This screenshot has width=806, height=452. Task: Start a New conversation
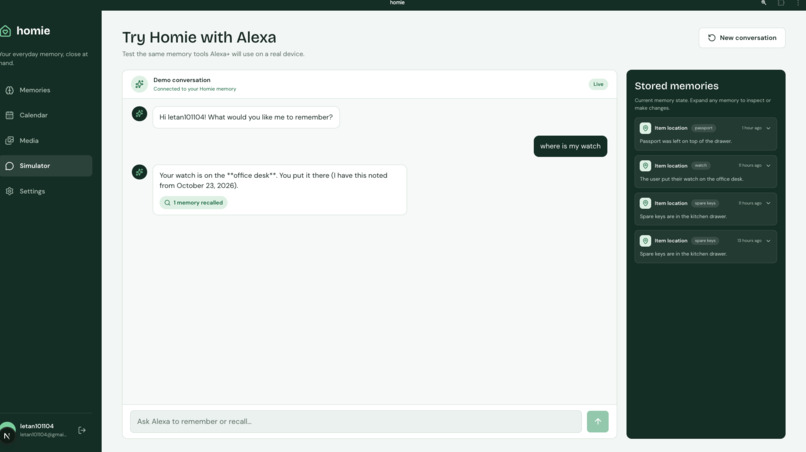click(742, 38)
